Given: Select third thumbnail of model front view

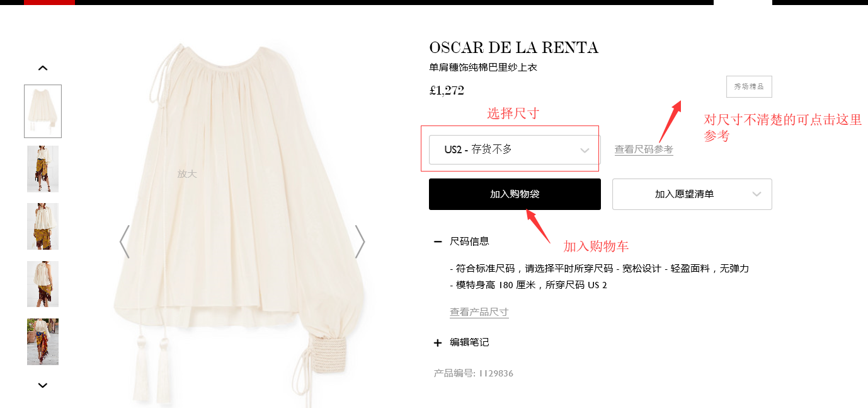Looking at the screenshot, I should click(43, 226).
